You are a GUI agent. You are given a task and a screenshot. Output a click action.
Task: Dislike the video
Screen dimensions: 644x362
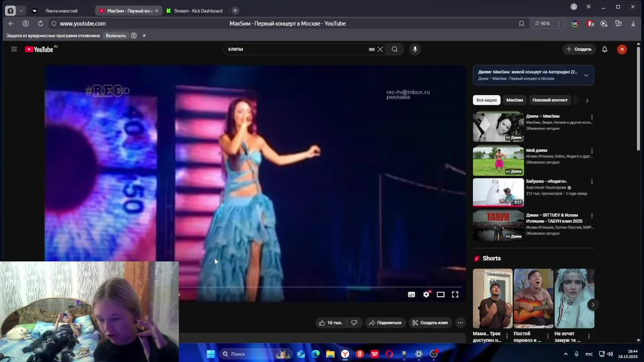click(354, 323)
